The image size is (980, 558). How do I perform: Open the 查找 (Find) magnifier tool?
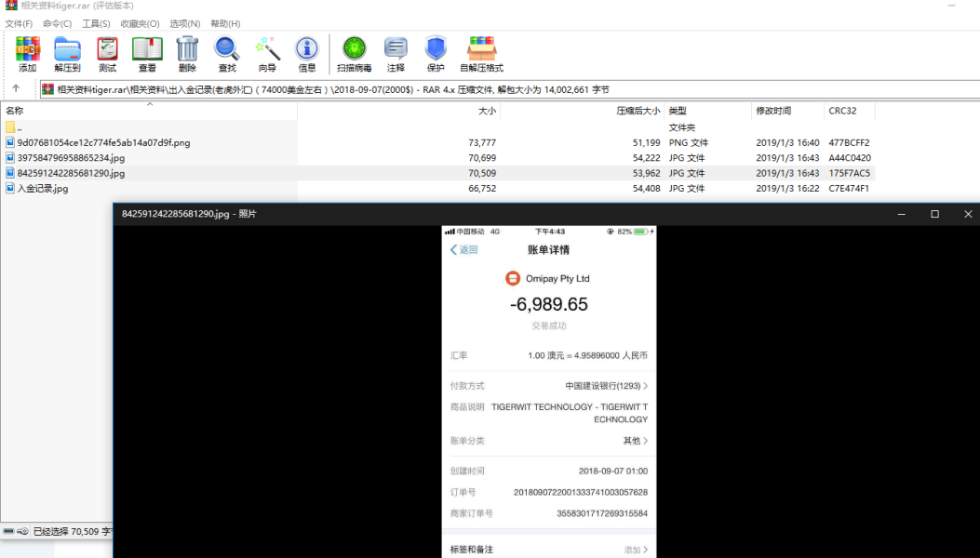[x=227, y=54]
